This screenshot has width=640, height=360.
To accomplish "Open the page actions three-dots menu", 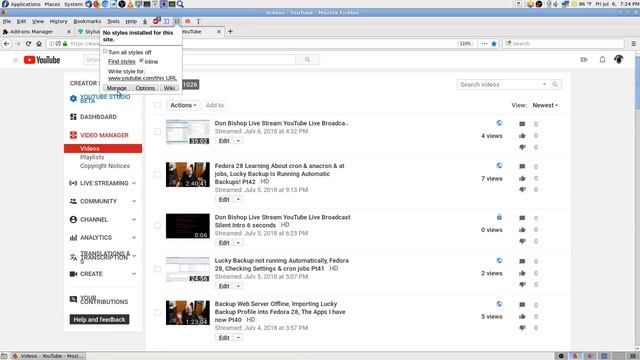I will (484, 43).
